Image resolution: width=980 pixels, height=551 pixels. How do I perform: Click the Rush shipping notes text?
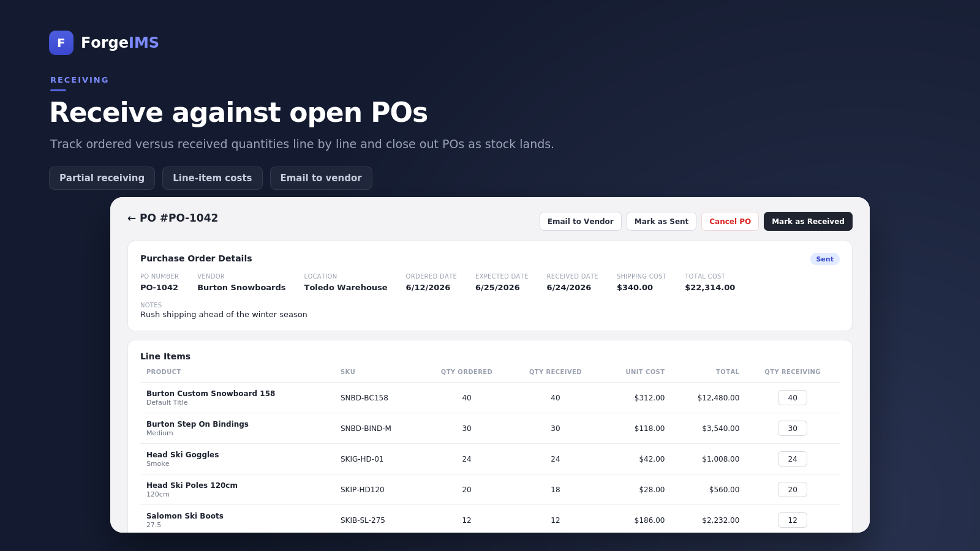(x=224, y=315)
